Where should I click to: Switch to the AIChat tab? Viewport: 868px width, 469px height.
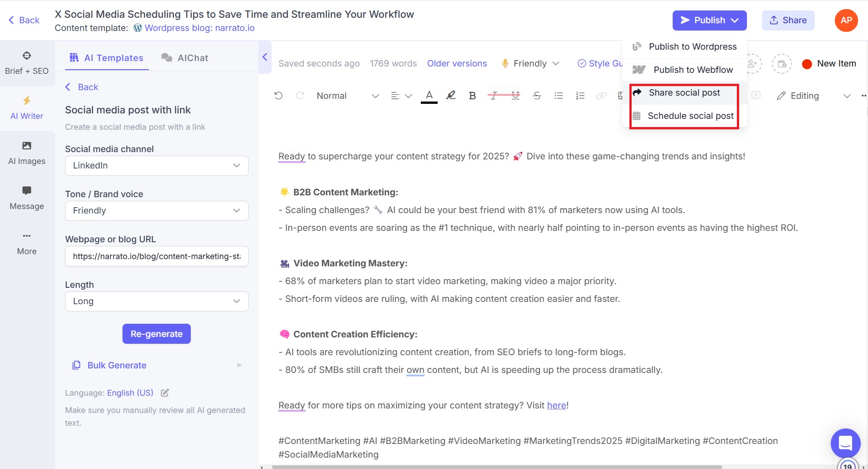click(184, 58)
